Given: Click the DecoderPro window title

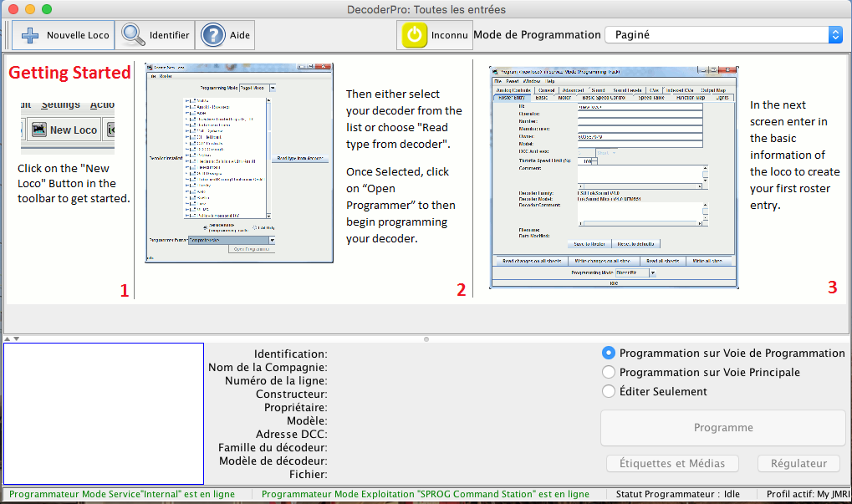Looking at the screenshot, I should pyautogui.click(x=426, y=9).
